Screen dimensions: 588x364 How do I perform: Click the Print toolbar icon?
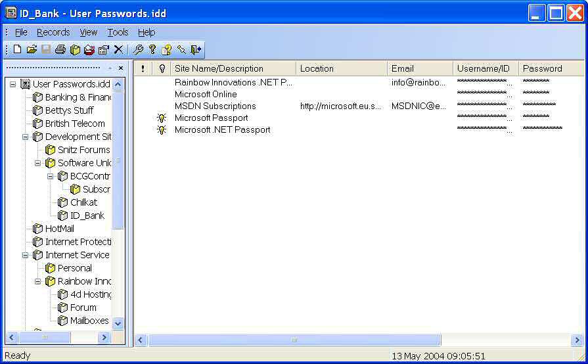60,49
